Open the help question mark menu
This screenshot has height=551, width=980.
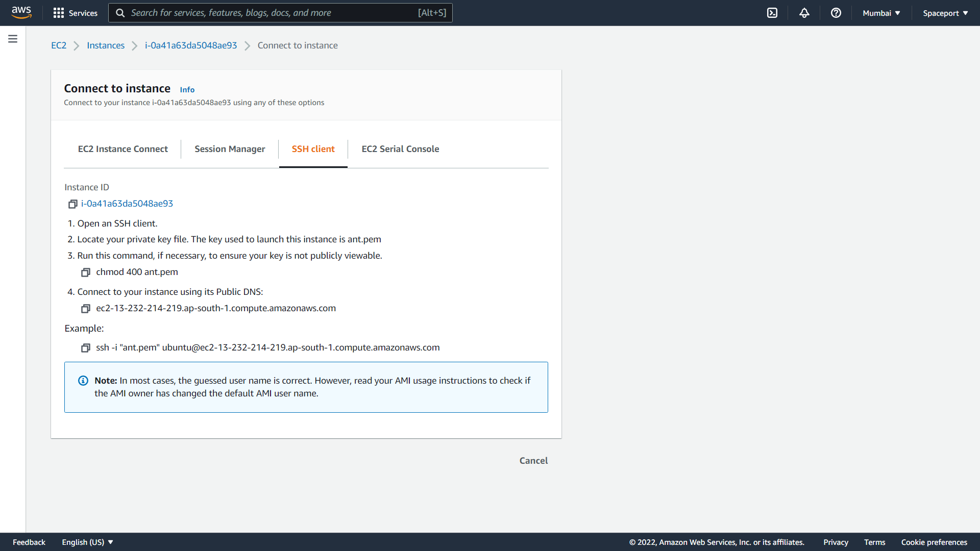836,13
